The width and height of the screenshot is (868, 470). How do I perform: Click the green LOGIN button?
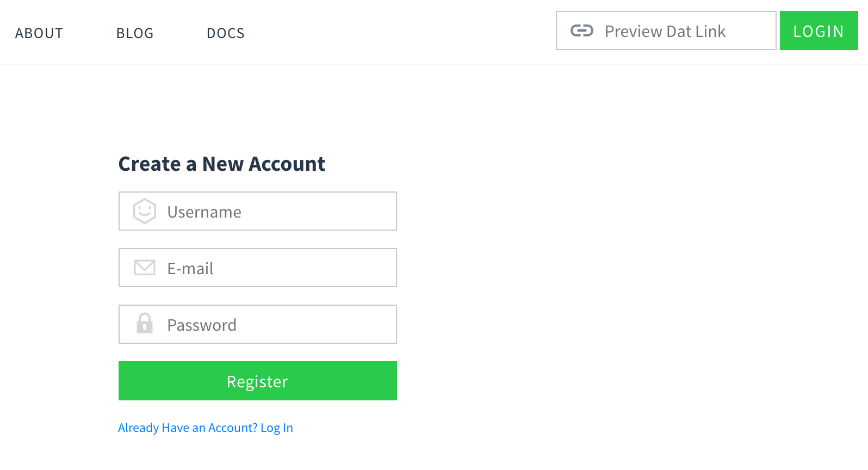tap(819, 30)
